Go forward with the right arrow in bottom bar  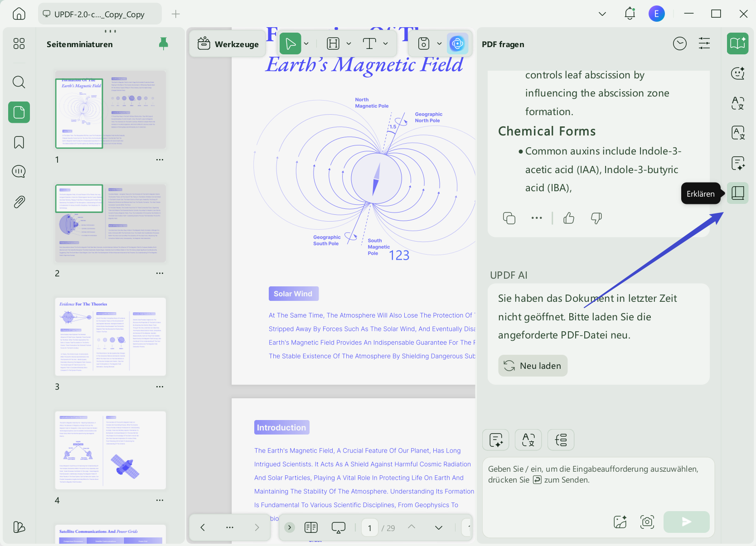(257, 527)
